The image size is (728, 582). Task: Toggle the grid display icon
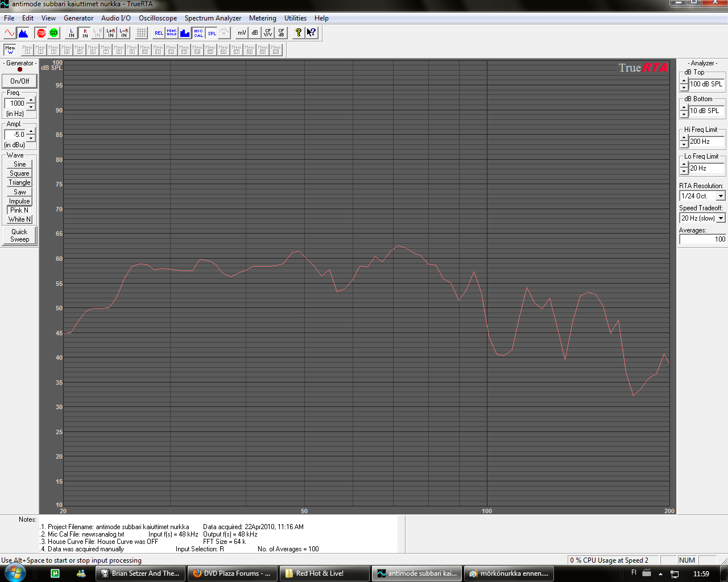coord(142,33)
